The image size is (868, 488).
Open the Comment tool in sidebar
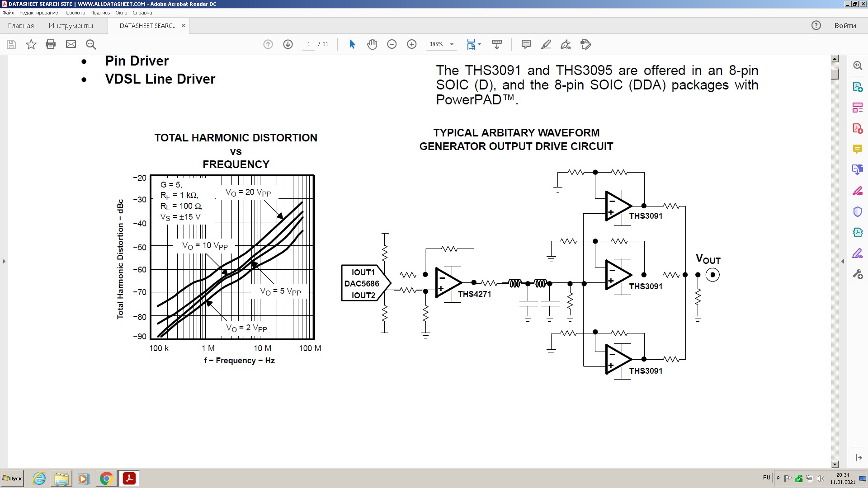(x=858, y=149)
